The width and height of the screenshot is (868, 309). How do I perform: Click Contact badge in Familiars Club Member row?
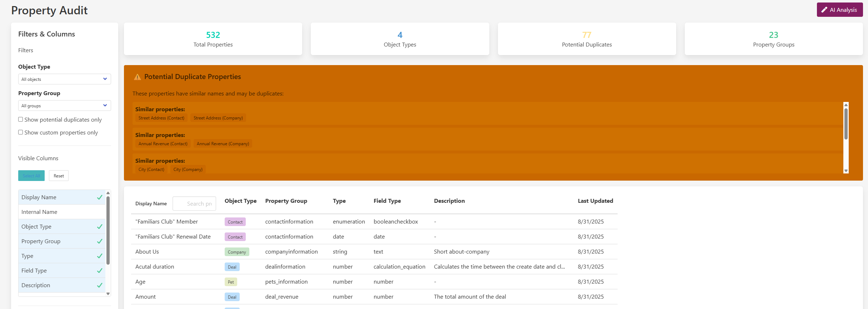(x=235, y=222)
